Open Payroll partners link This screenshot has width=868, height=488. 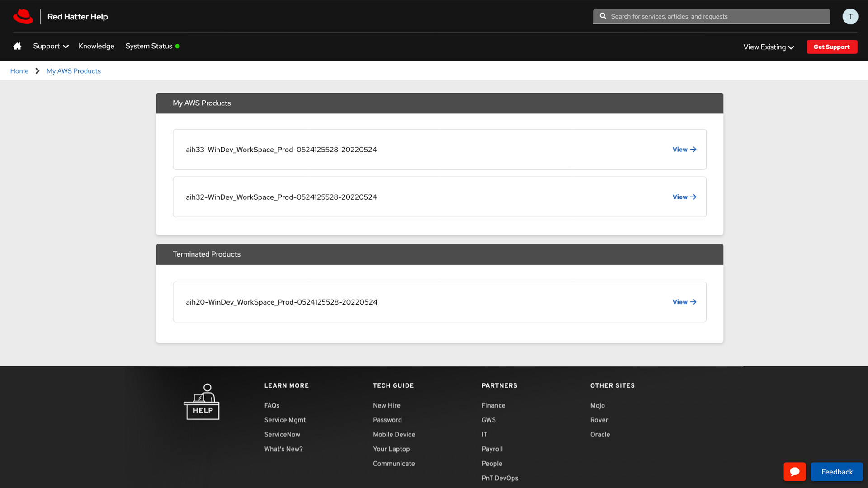click(x=492, y=449)
